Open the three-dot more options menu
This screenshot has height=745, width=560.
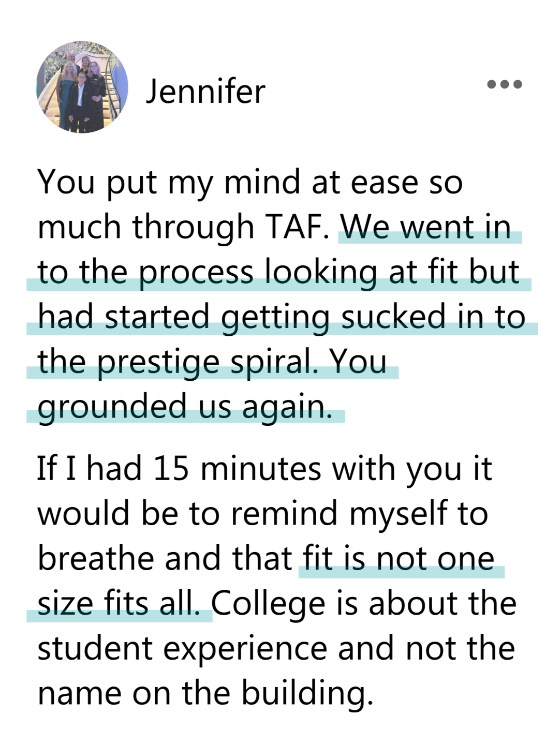(x=505, y=84)
